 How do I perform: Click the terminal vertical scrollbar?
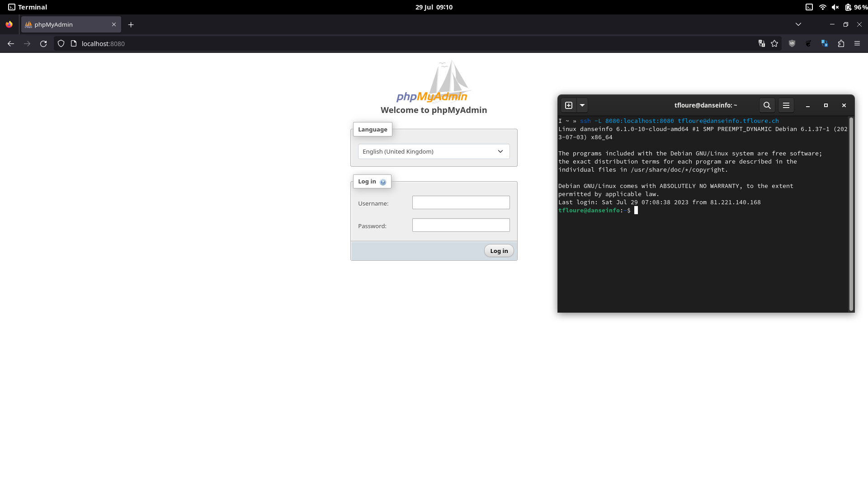tap(851, 214)
